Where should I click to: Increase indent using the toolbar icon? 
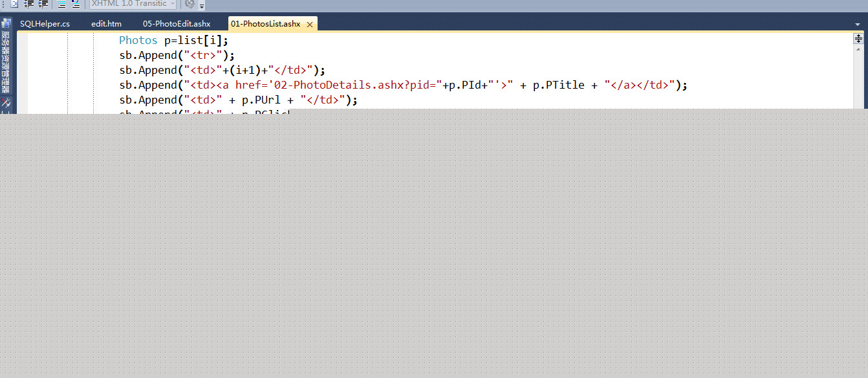[42, 4]
